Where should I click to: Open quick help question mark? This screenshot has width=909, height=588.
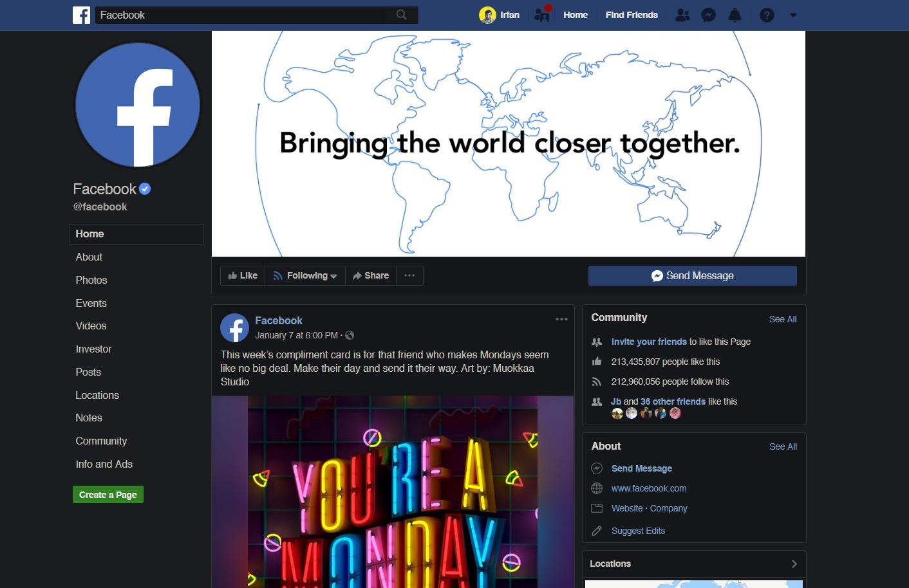[x=767, y=15]
